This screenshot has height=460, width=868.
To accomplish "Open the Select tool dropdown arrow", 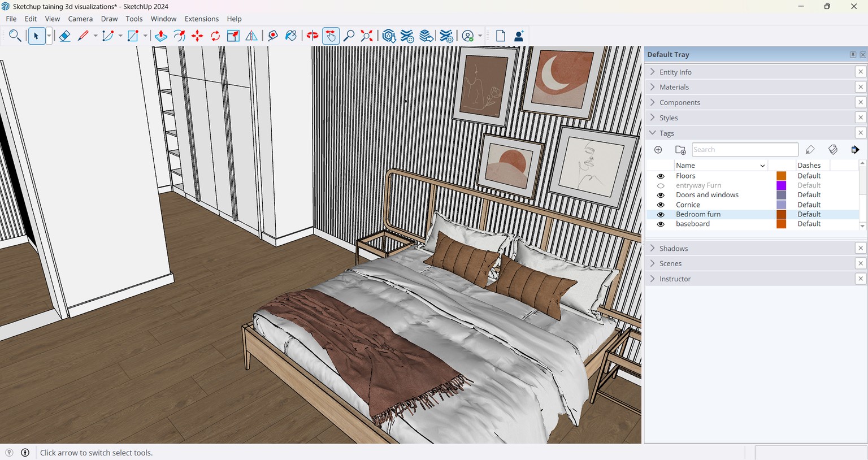I will click(x=49, y=36).
